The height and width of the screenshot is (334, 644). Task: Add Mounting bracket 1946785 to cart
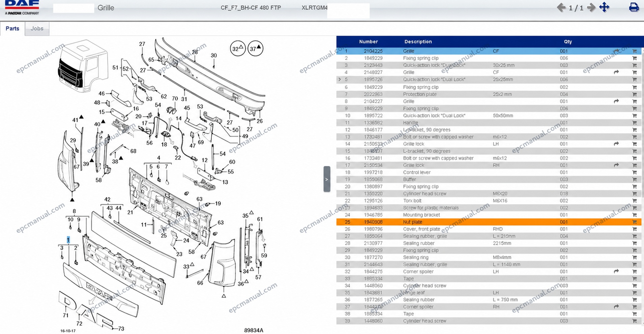(634, 215)
